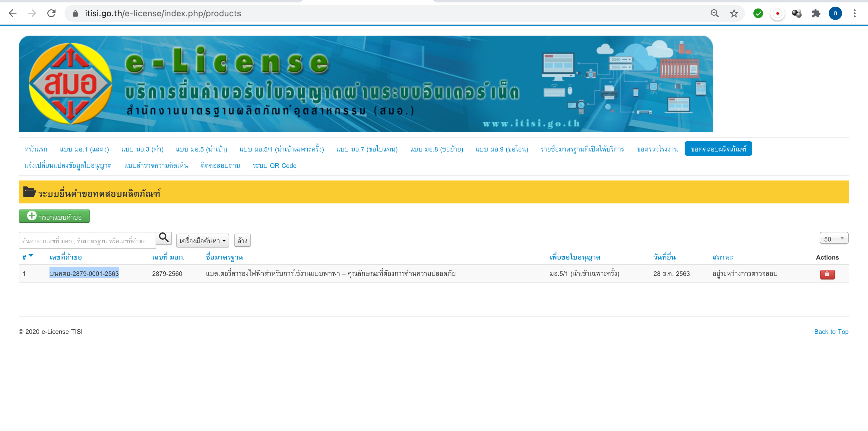Click the TISI สมอ logo in banner
The image size is (868, 431).
click(70, 83)
